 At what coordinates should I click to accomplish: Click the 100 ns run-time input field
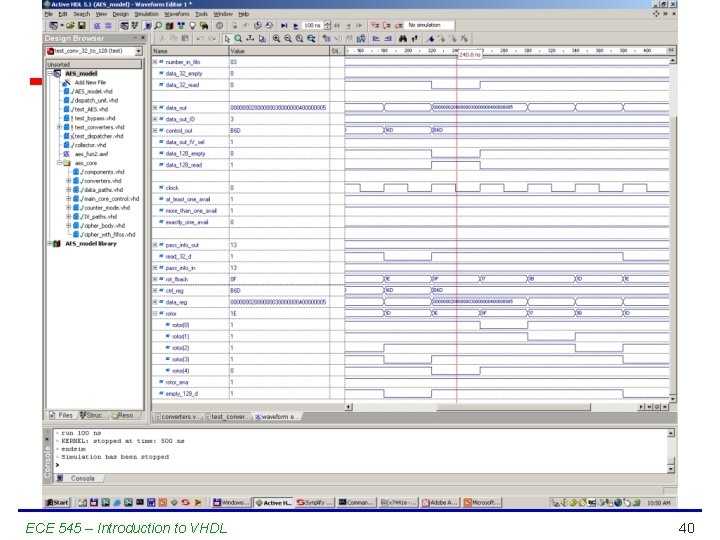coord(314,25)
